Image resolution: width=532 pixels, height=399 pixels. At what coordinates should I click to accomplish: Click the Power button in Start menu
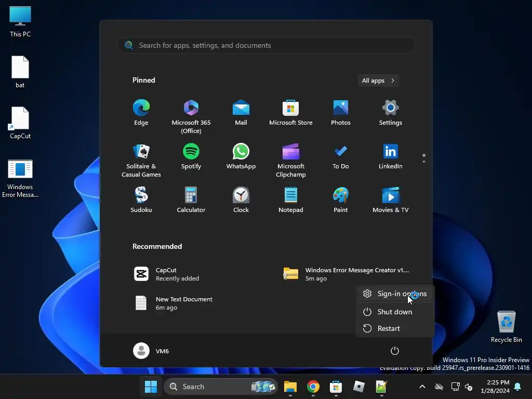pyautogui.click(x=395, y=351)
